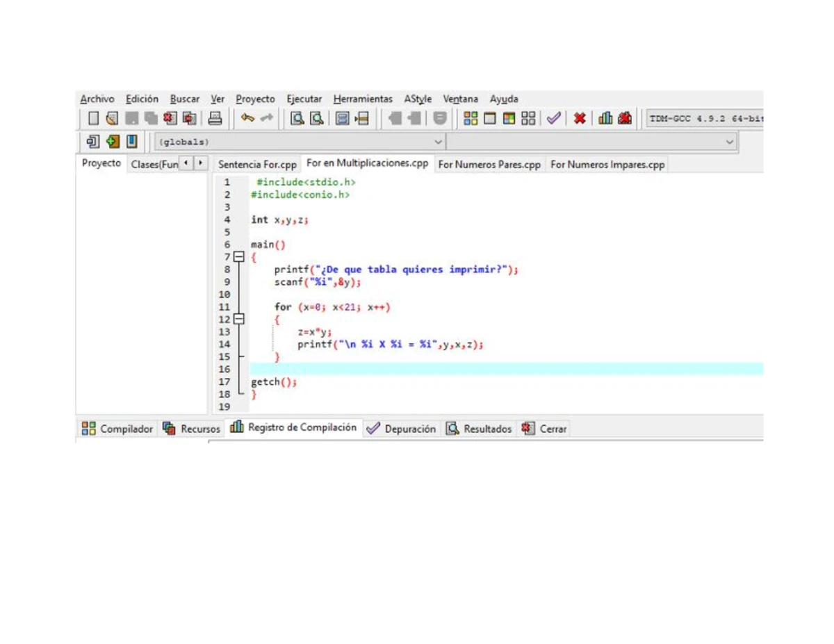Open the Ver menu
Viewport: 834px width, 644px height.
[218, 99]
